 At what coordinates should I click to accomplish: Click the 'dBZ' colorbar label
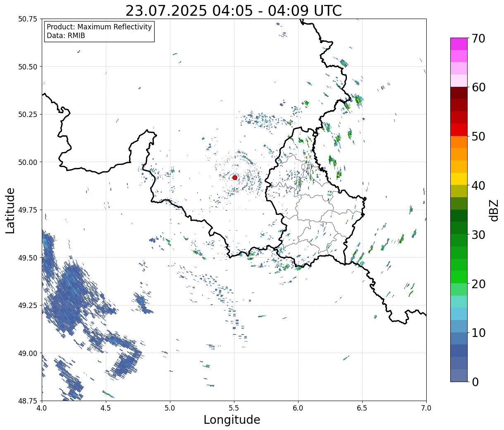(x=494, y=210)
